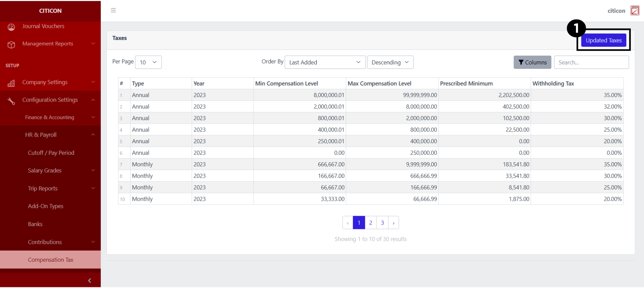The height and width of the screenshot is (288, 644).
Task: Click the Journal Vouchers dashboard icon
Action: [11, 27]
